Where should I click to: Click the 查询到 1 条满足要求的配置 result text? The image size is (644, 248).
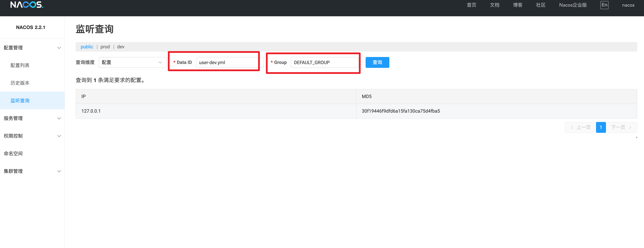tap(110, 80)
